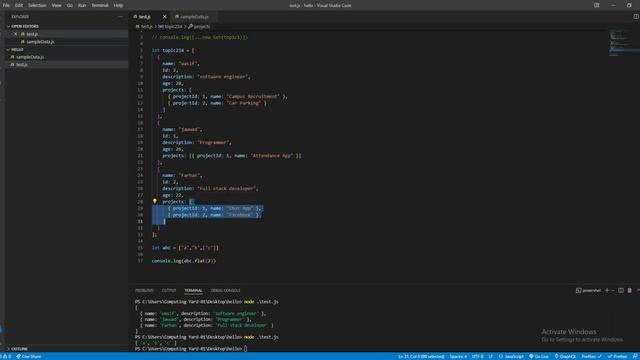Open the Help menu

(x=118, y=5)
